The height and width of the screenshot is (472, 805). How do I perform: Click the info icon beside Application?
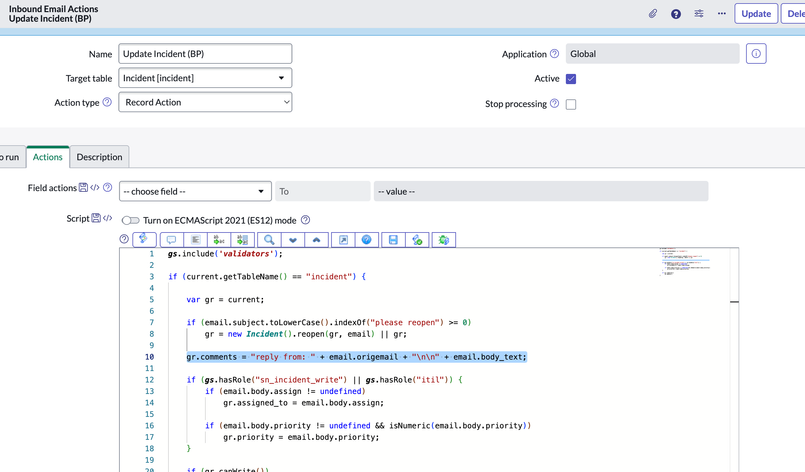tap(756, 53)
